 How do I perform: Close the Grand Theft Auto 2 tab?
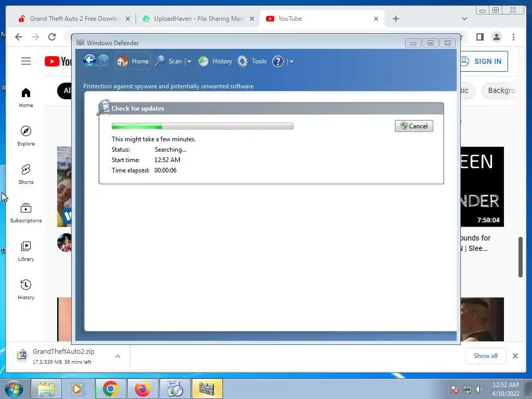pyautogui.click(x=128, y=19)
